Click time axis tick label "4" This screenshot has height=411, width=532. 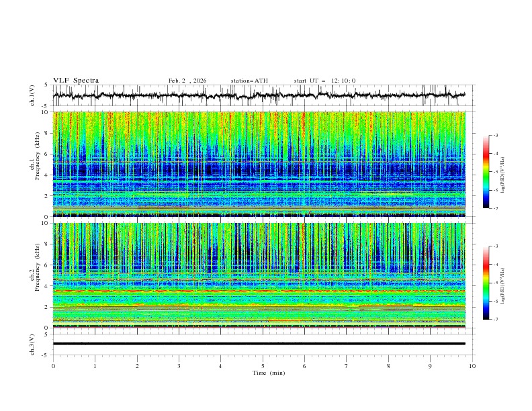point(220,366)
